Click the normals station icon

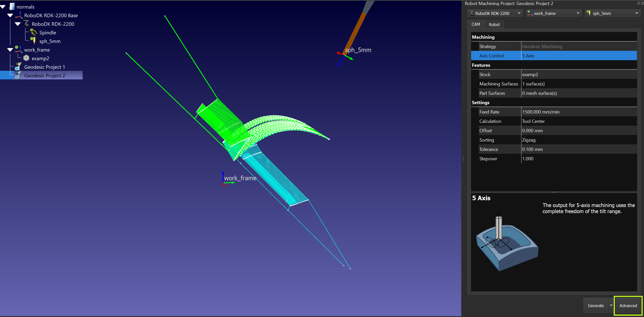[12, 7]
